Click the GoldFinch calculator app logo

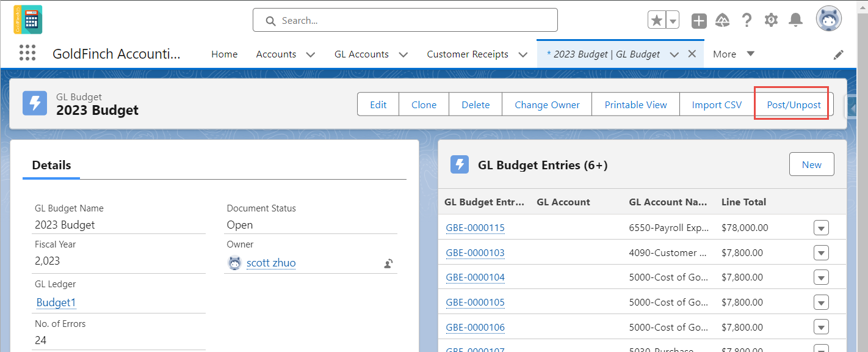(x=28, y=20)
